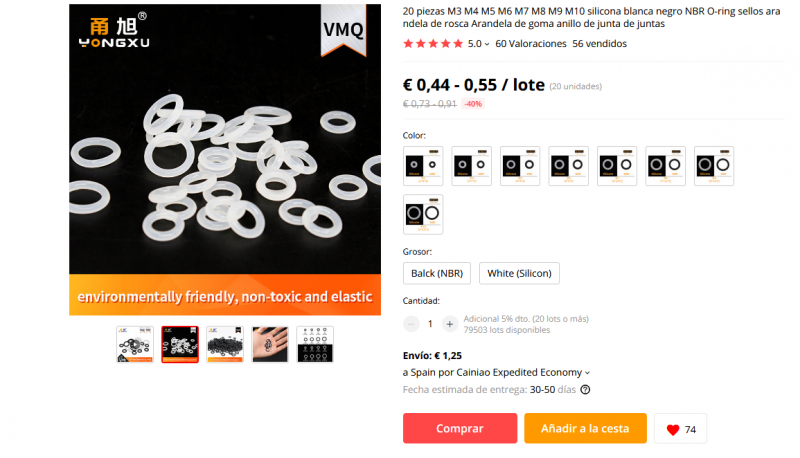Click the quantity input field showing 1
800x458 pixels.
pyautogui.click(x=430, y=324)
